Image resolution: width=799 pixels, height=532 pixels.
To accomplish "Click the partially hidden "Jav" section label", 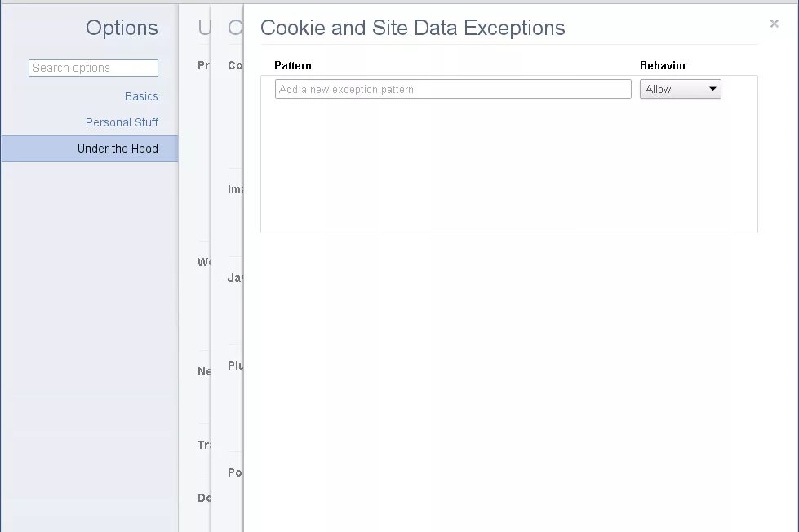I will tap(235, 277).
